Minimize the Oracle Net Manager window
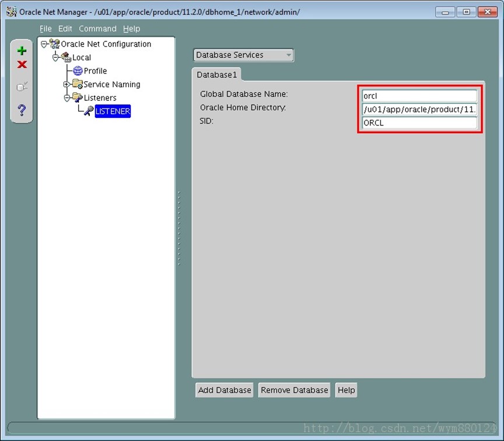 pos(445,12)
